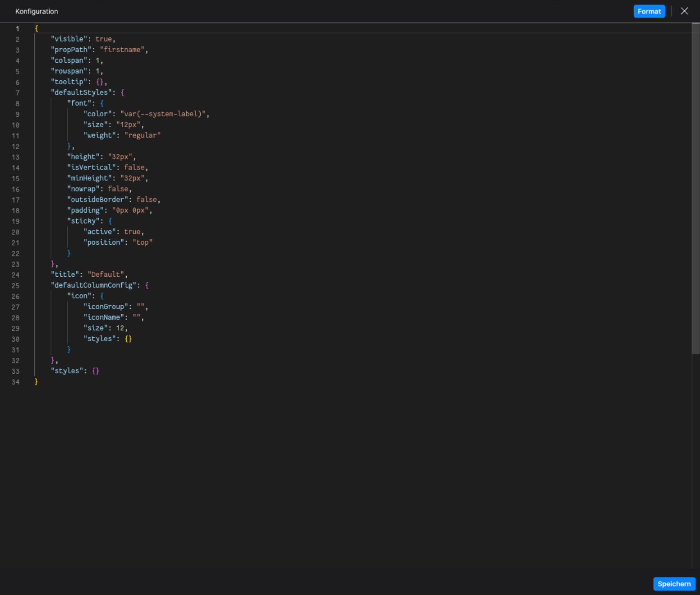700x595 pixels.
Task: Click the closing brace on line 34
Action: [x=36, y=382]
